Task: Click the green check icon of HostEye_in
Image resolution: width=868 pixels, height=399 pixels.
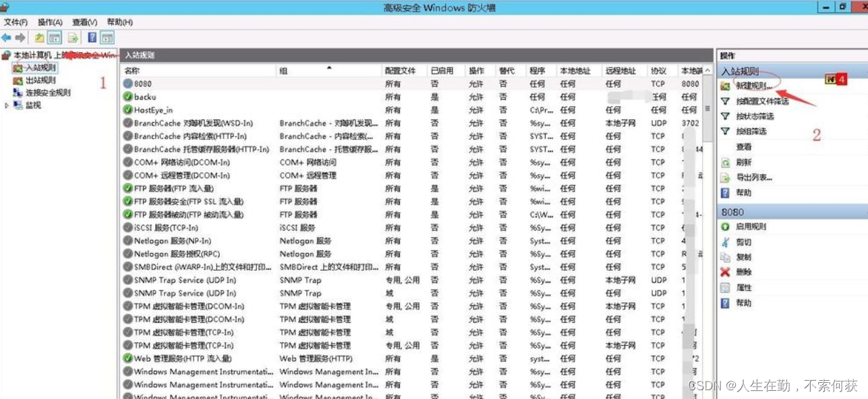Action: click(128, 110)
